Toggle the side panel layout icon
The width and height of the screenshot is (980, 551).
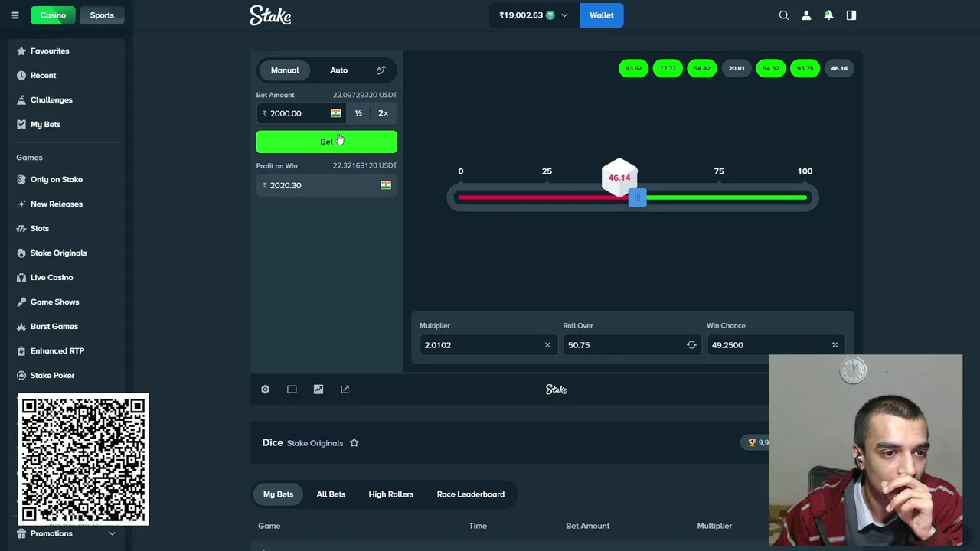click(851, 15)
